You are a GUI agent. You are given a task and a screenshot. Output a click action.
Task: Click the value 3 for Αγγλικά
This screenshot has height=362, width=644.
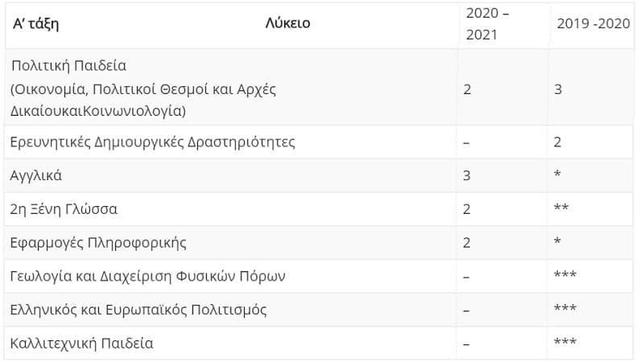(x=467, y=175)
